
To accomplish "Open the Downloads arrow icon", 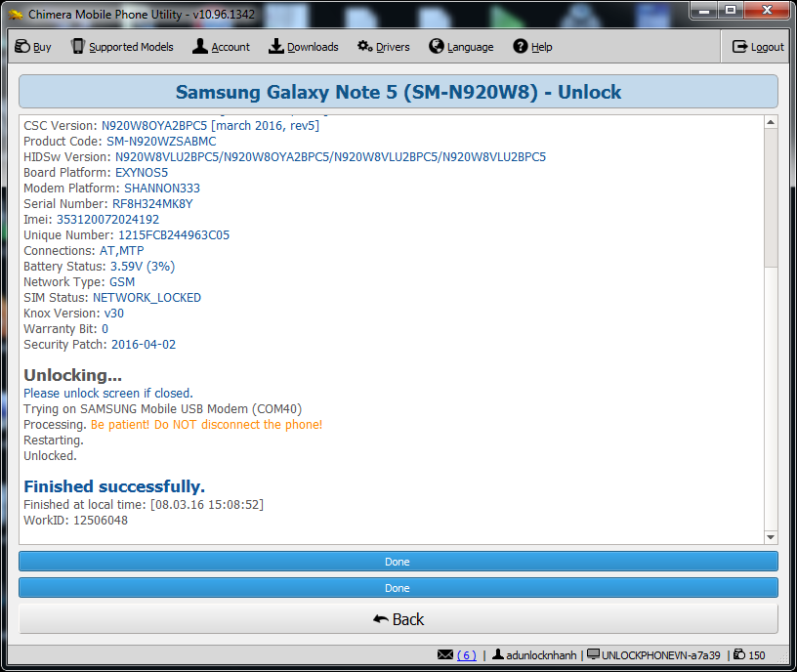I will 276,47.
